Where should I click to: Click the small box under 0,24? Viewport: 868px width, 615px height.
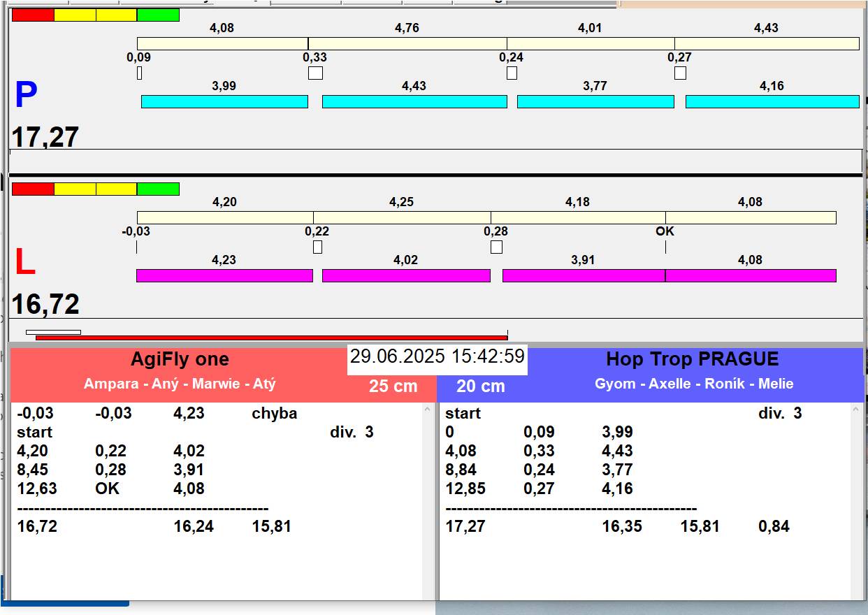512,73
